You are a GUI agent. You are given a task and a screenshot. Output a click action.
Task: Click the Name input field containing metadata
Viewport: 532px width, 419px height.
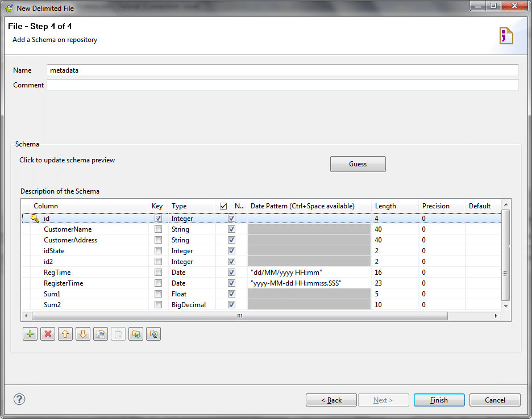282,70
